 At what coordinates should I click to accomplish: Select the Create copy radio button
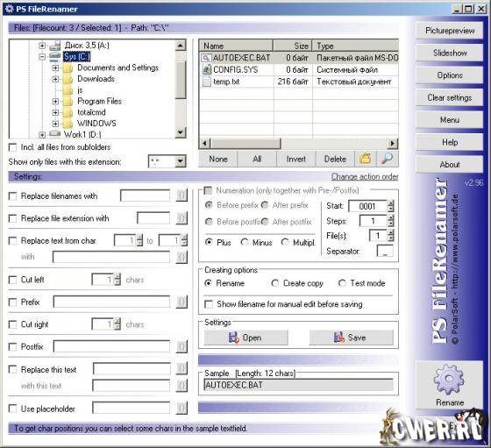[275, 283]
